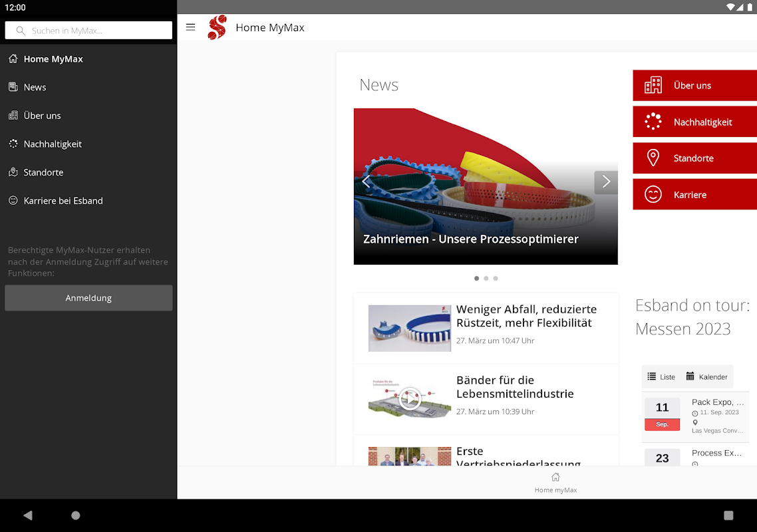Click the newspaper icon beside News in sidebar

coord(13,87)
